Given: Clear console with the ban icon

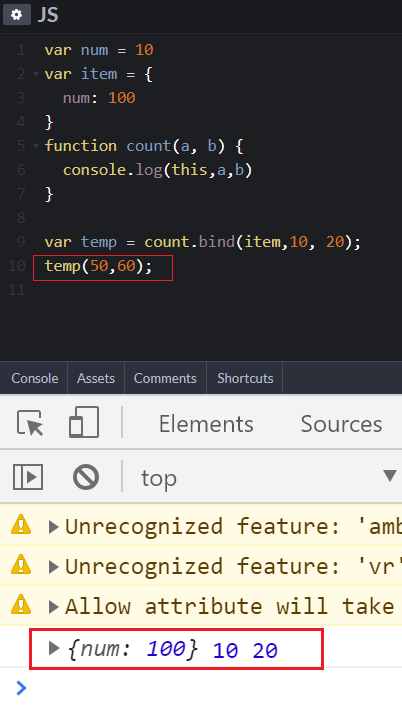Looking at the screenshot, I should 86,477.
